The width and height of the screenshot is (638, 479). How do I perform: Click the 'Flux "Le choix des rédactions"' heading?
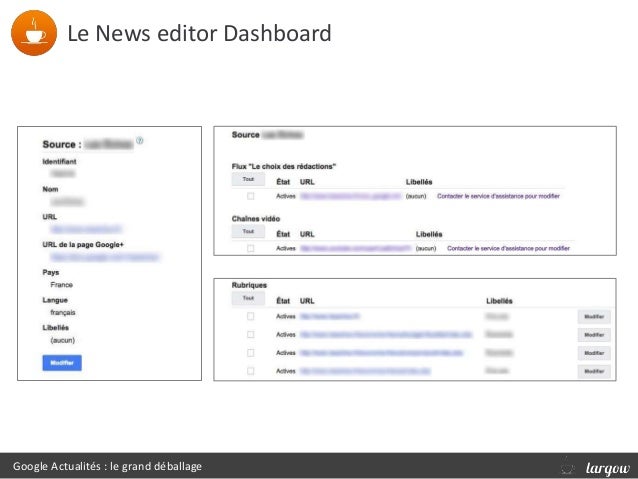point(284,166)
